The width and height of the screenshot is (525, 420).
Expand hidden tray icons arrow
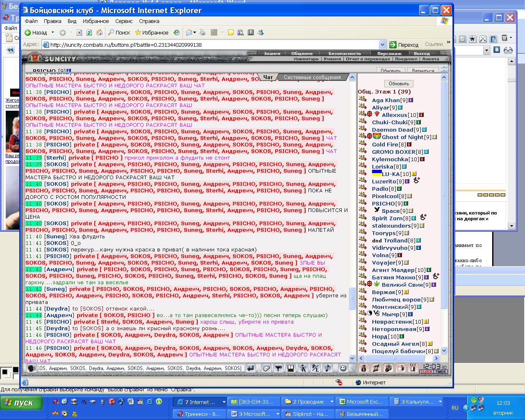coord(466,408)
